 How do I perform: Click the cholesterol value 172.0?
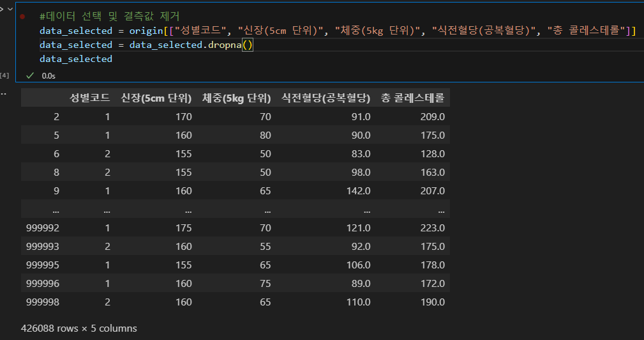click(x=433, y=283)
